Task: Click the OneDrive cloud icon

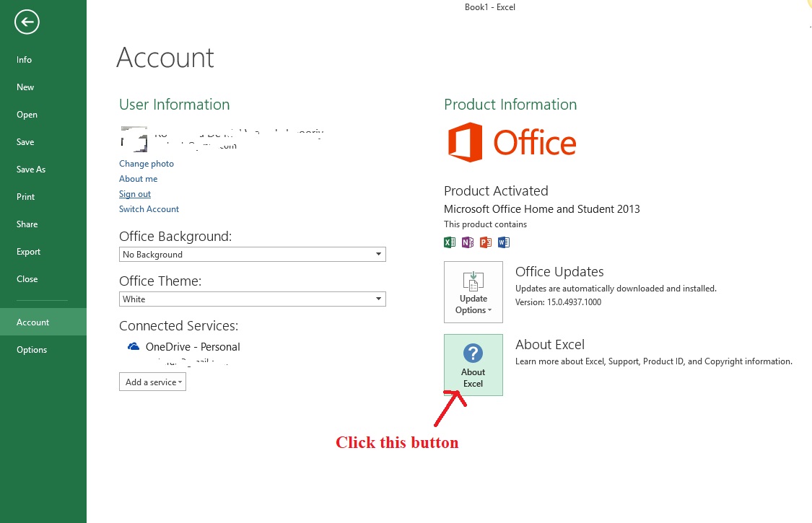Action: [x=134, y=346]
